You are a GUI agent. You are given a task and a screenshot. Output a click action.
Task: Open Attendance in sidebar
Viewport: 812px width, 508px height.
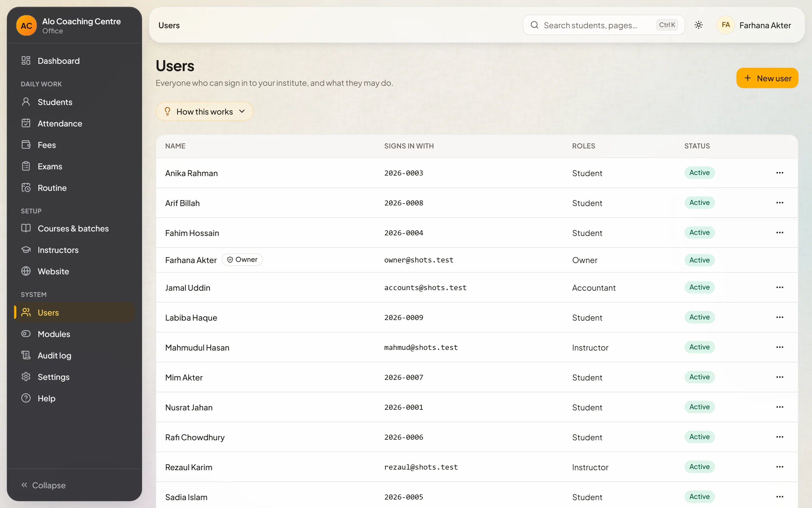point(74,124)
